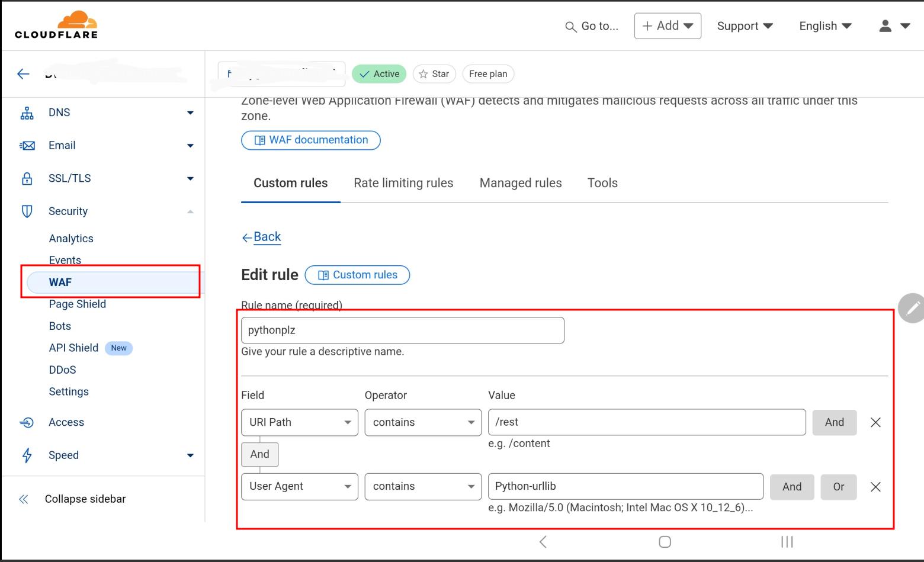
Task: Switch to Managed rules tab
Action: tap(520, 183)
